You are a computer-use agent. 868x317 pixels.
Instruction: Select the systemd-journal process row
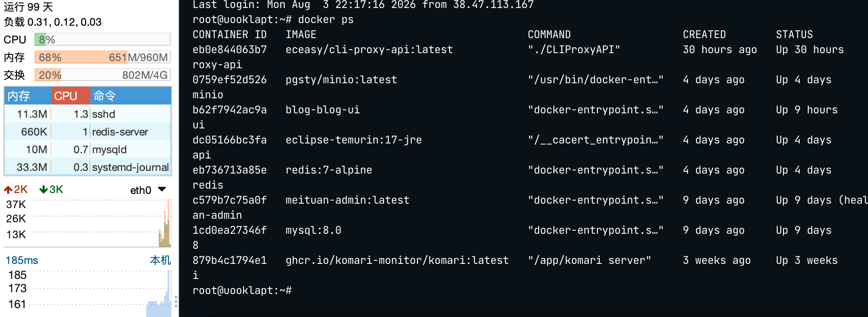click(88, 167)
